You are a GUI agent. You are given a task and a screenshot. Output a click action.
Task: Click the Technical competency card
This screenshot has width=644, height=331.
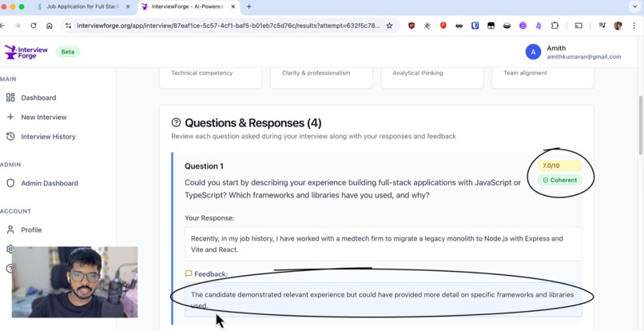(210, 77)
